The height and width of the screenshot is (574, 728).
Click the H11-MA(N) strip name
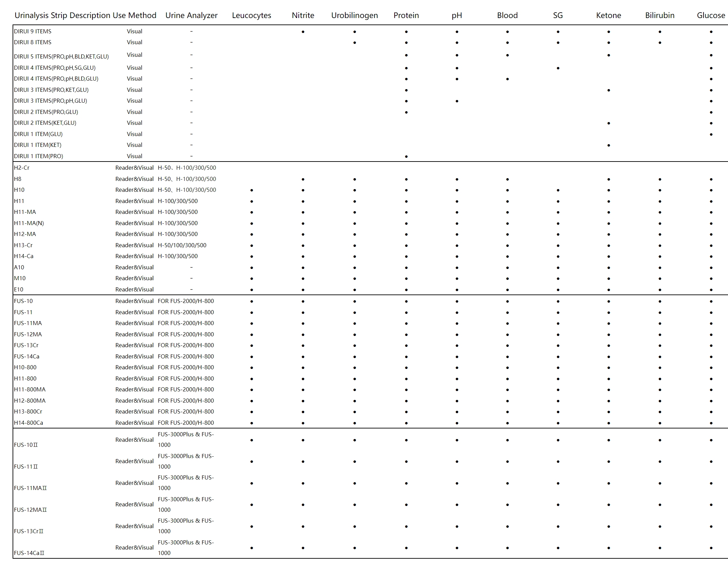click(x=29, y=223)
